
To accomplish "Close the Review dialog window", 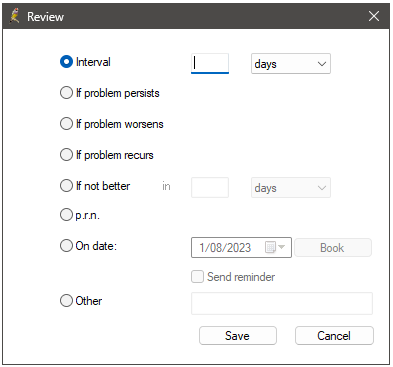I will tap(374, 16).
